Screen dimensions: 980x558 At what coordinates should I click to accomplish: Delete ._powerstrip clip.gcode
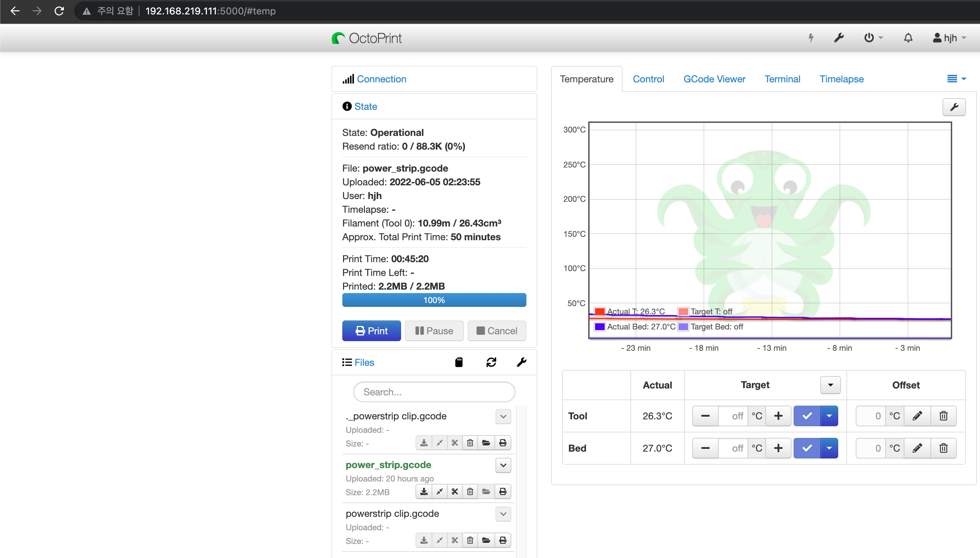470,443
